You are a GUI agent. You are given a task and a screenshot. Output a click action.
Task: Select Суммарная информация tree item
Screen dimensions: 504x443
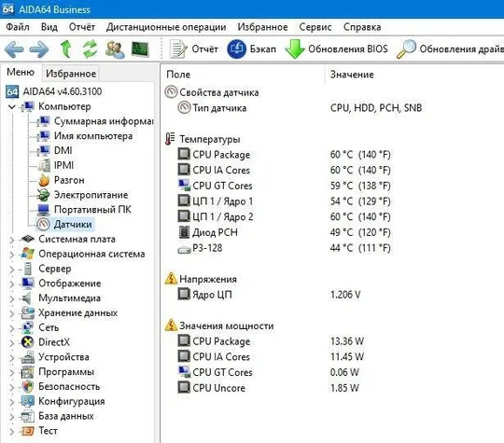(96, 121)
